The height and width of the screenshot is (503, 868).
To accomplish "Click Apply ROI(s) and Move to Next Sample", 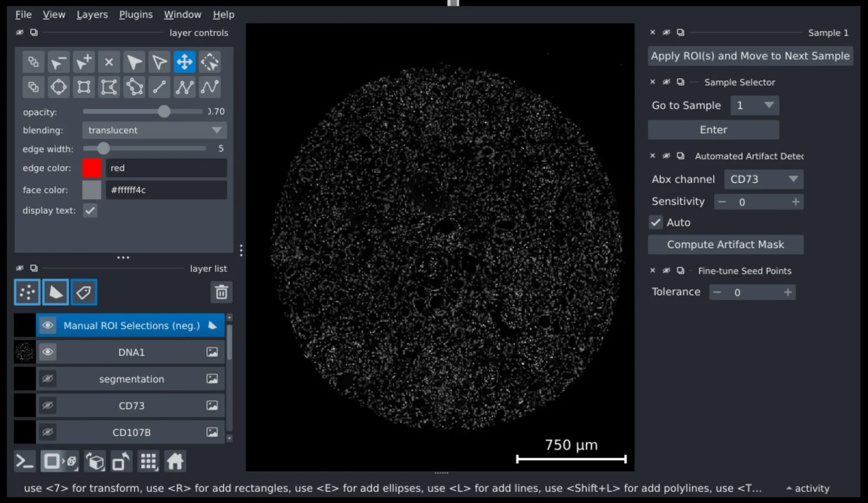I will pyautogui.click(x=750, y=56).
